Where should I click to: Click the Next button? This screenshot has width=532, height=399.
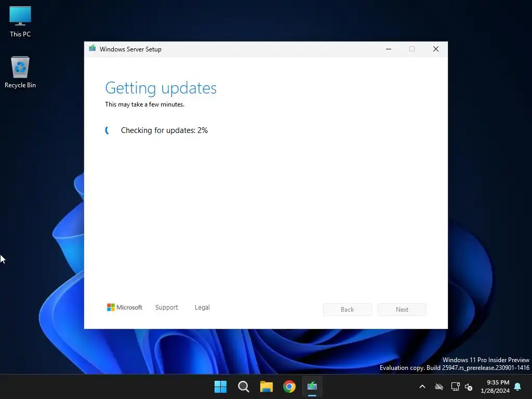click(402, 310)
